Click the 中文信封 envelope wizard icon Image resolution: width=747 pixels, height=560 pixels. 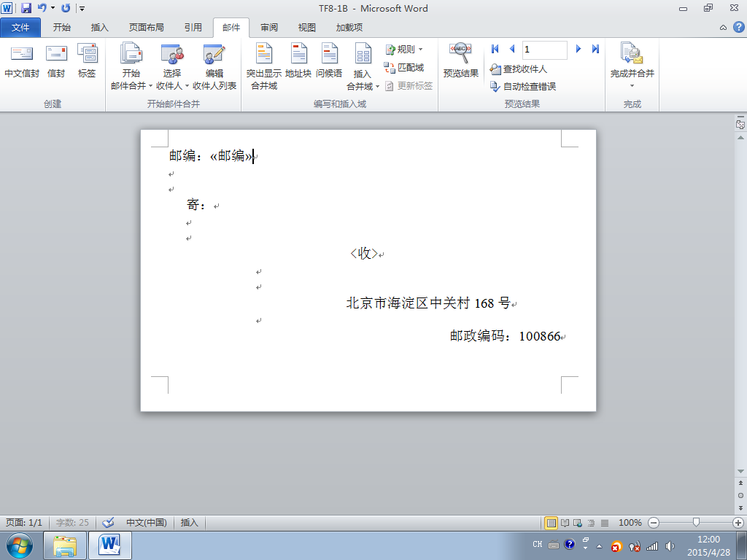[x=21, y=61]
